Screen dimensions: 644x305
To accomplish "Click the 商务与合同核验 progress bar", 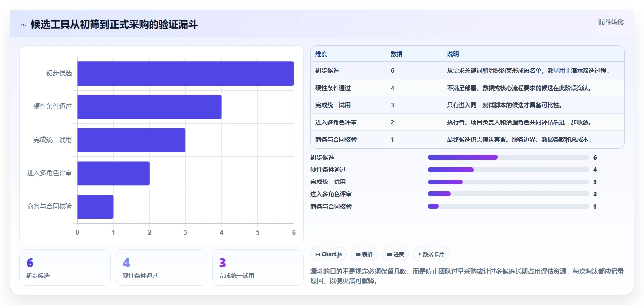I will [508, 206].
